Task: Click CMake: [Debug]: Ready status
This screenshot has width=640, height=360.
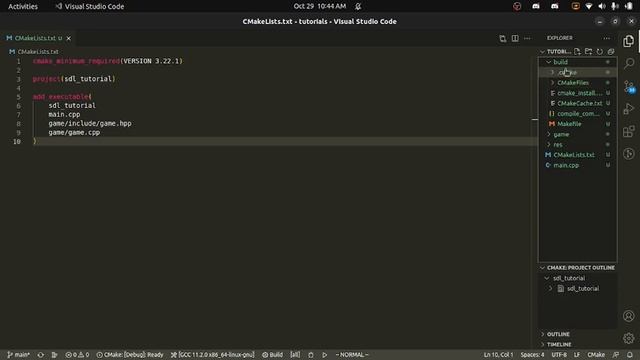Action: [130, 355]
